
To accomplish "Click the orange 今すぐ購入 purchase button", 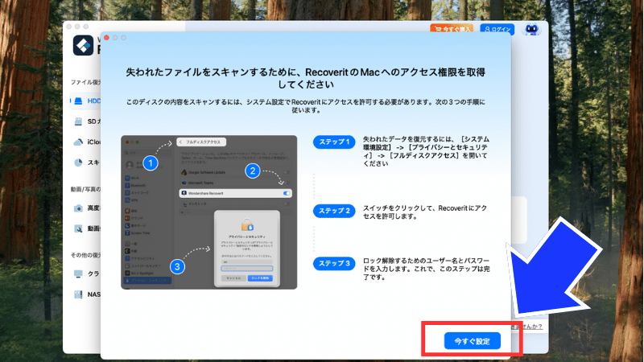I will (452, 29).
